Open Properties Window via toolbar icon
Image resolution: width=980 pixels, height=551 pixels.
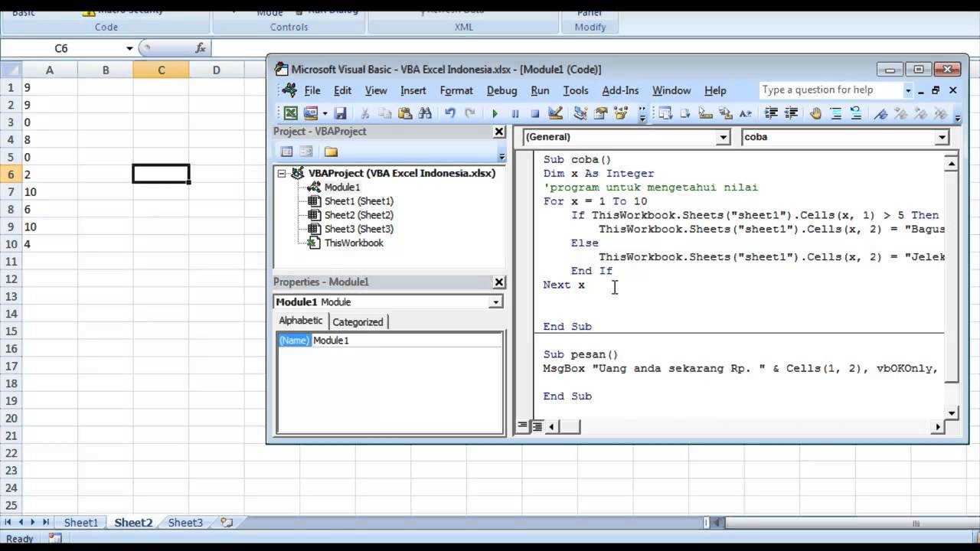[600, 113]
